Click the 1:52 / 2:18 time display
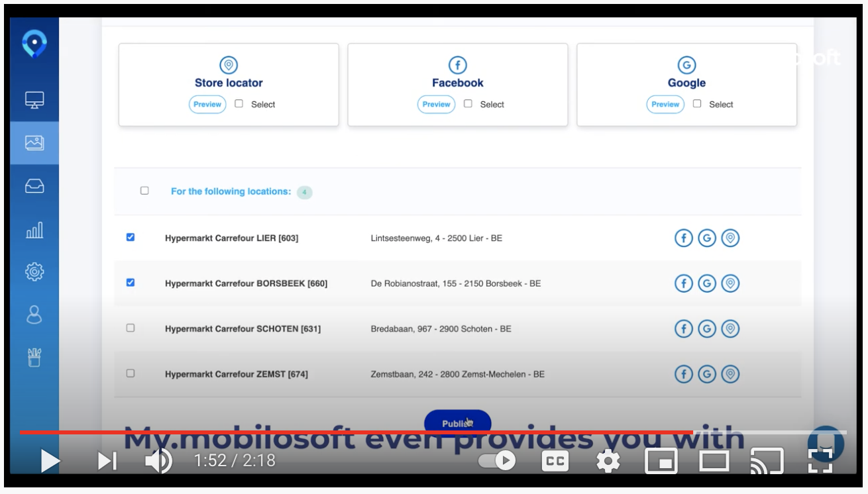The height and width of the screenshot is (494, 868). [x=235, y=461]
